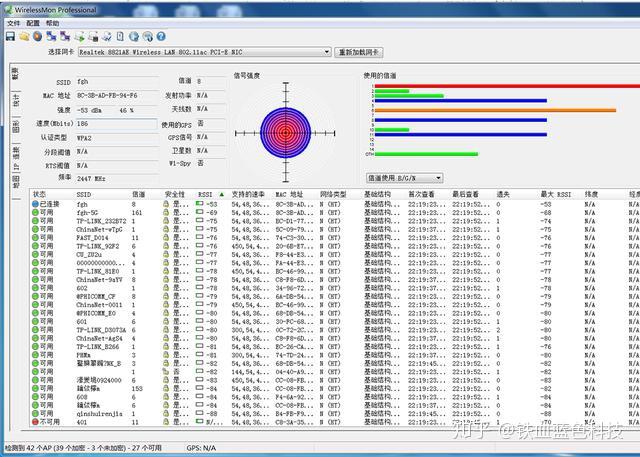
Task: Open the 配置 menu
Action: point(33,23)
